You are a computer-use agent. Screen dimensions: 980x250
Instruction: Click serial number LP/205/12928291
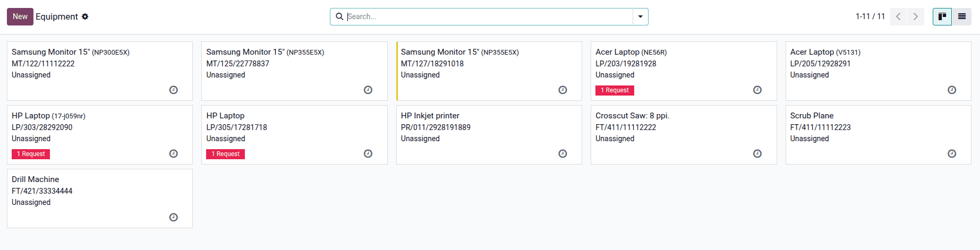coord(820,64)
